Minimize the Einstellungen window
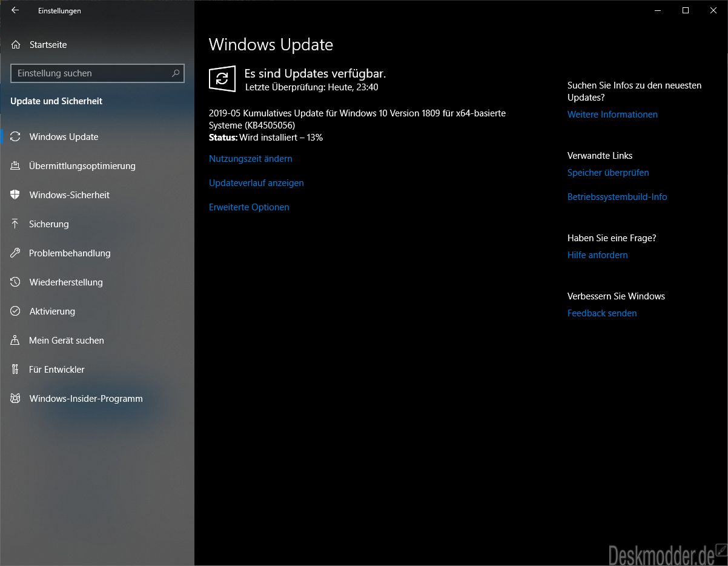 658,10
